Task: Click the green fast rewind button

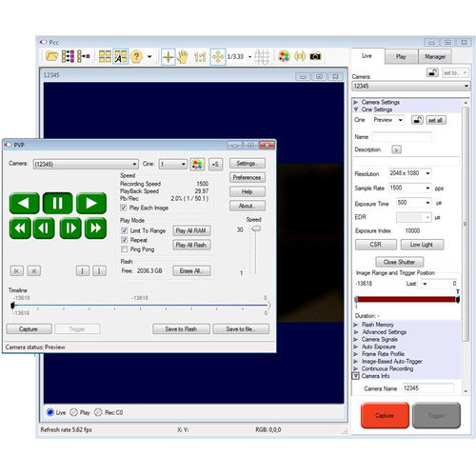Action: coord(20,228)
